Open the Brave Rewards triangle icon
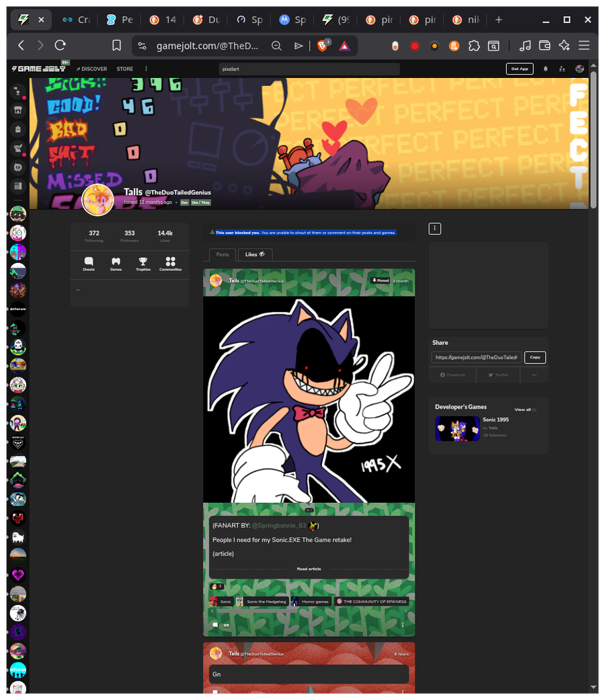 (x=344, y=46)
